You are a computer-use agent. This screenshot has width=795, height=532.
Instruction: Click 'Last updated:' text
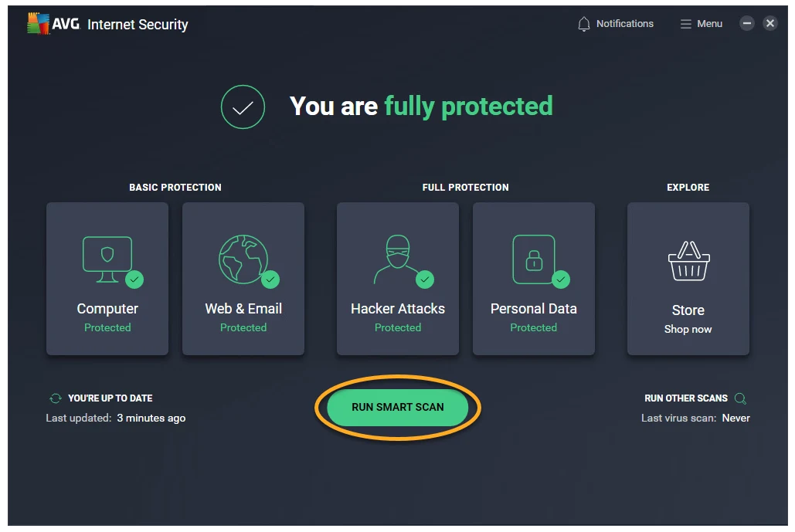pos(79,418)
